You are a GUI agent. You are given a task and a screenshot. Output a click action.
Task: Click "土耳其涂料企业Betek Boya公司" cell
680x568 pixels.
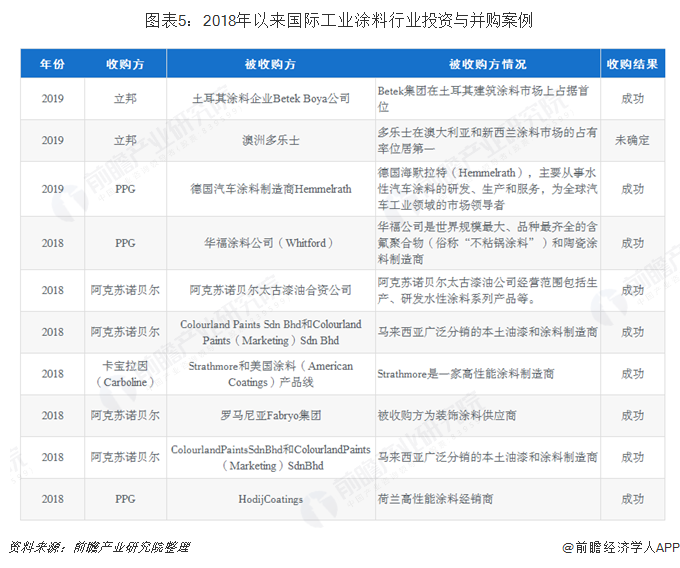271,99
